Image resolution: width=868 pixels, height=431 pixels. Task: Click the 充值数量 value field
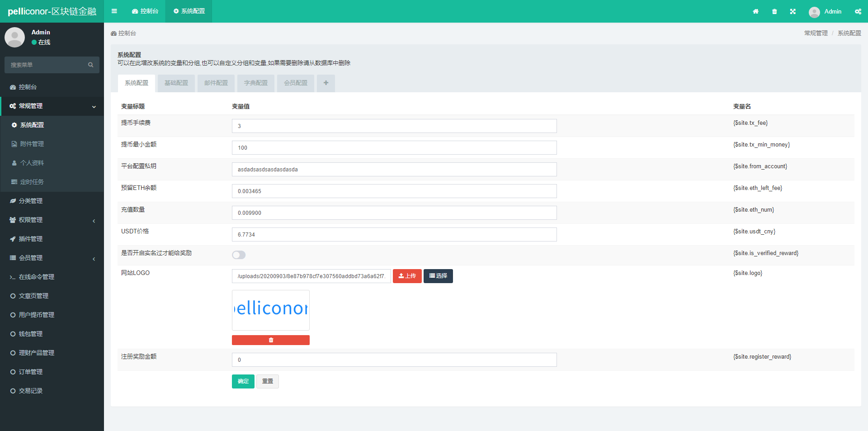click(x=394, y=213)
